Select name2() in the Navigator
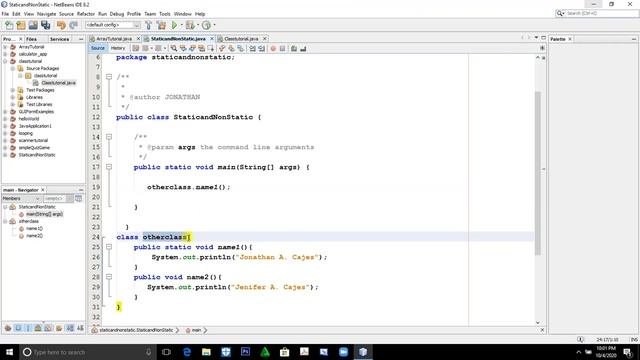 pyautogui.click(x=34, y=236)
